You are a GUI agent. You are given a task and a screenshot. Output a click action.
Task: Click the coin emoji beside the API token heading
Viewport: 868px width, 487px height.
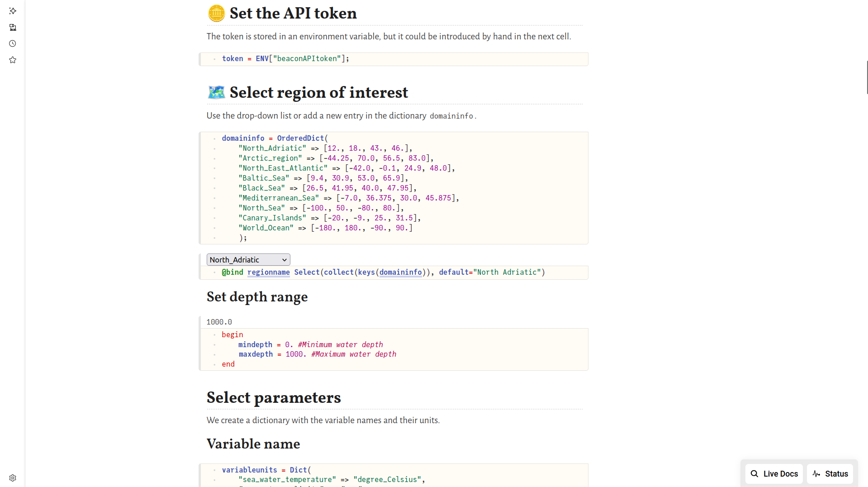tap(216, 14)
